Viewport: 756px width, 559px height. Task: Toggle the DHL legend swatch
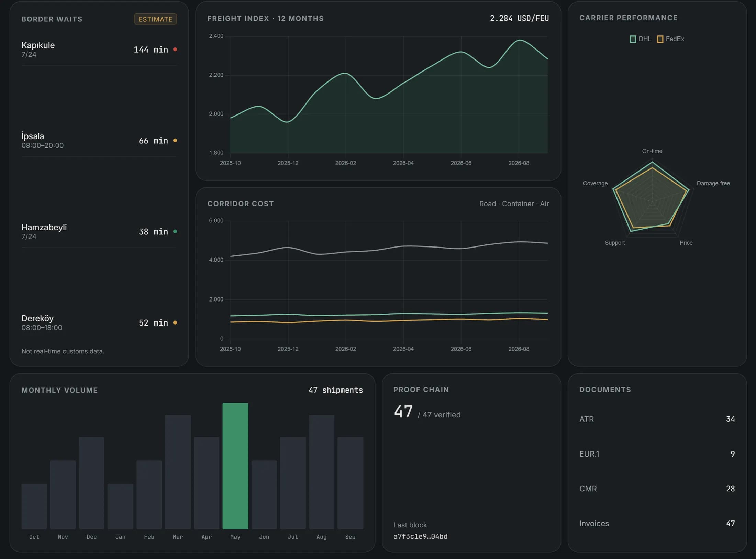(x=633, y=39)
